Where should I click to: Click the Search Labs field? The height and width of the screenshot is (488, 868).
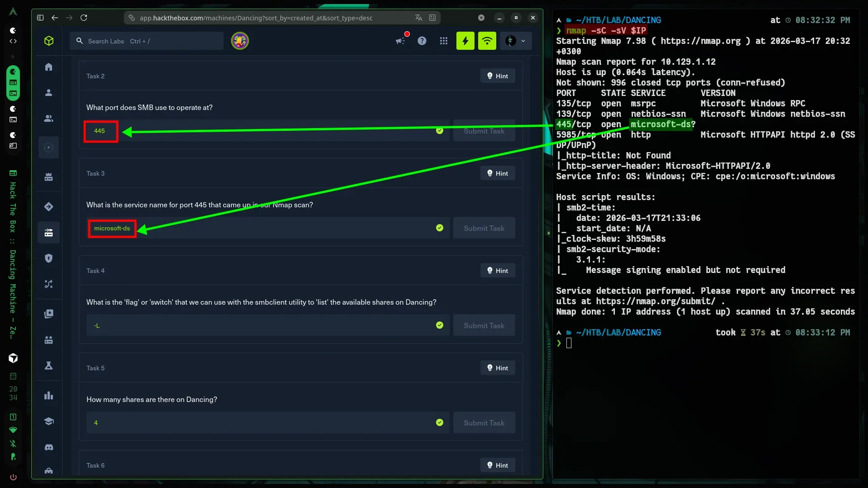point(147,41)
